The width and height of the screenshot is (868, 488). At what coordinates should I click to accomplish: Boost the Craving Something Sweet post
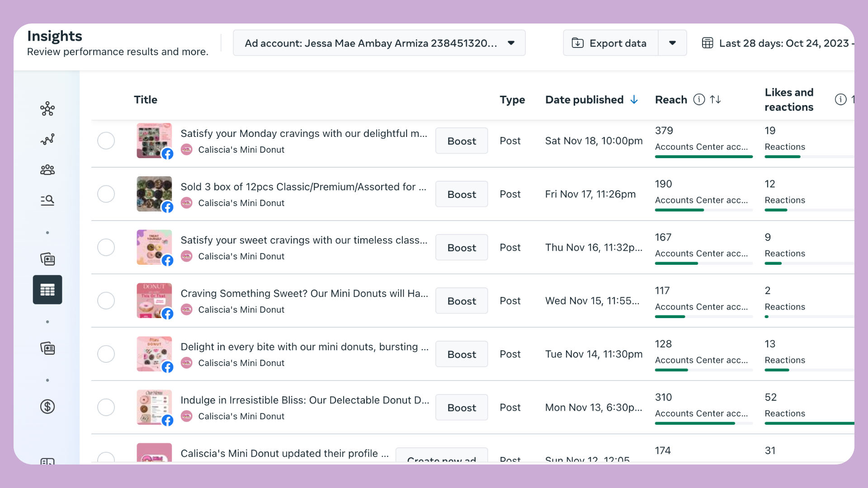pos(462,301)
